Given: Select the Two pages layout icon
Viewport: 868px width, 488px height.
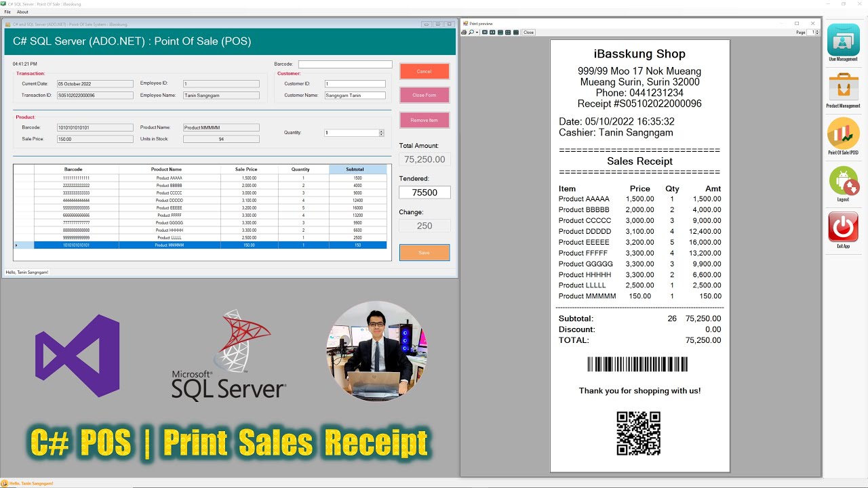Looking at the screenshot, I should (492, 32).
